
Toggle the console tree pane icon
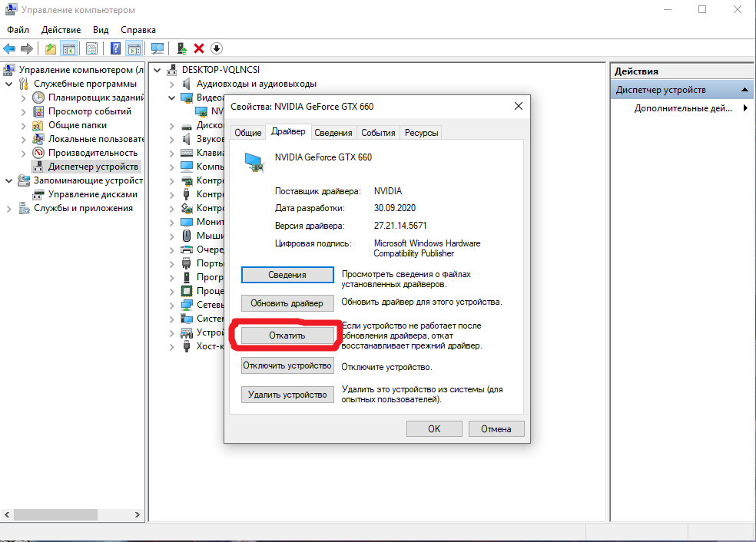[x=69, y=48]
